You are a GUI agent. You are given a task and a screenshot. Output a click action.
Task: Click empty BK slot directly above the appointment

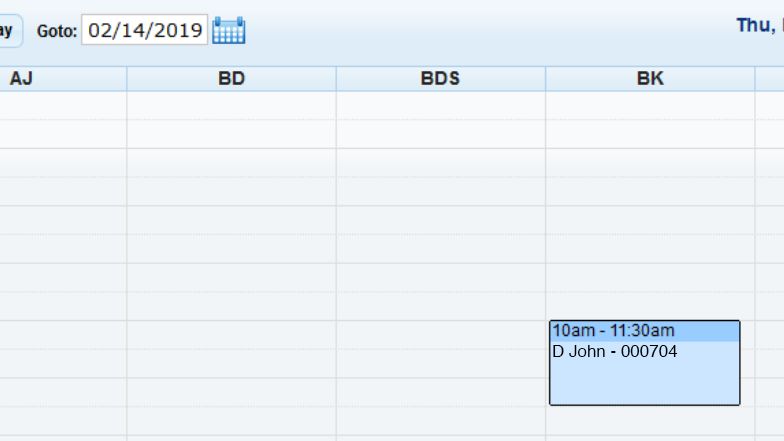[x=650, y=306]
